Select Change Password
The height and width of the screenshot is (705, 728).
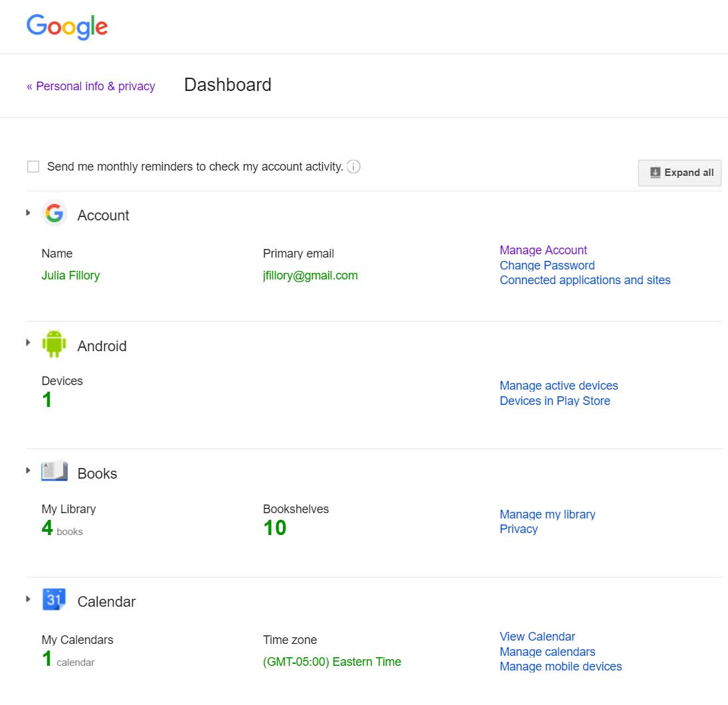click(x=547, y=265)
